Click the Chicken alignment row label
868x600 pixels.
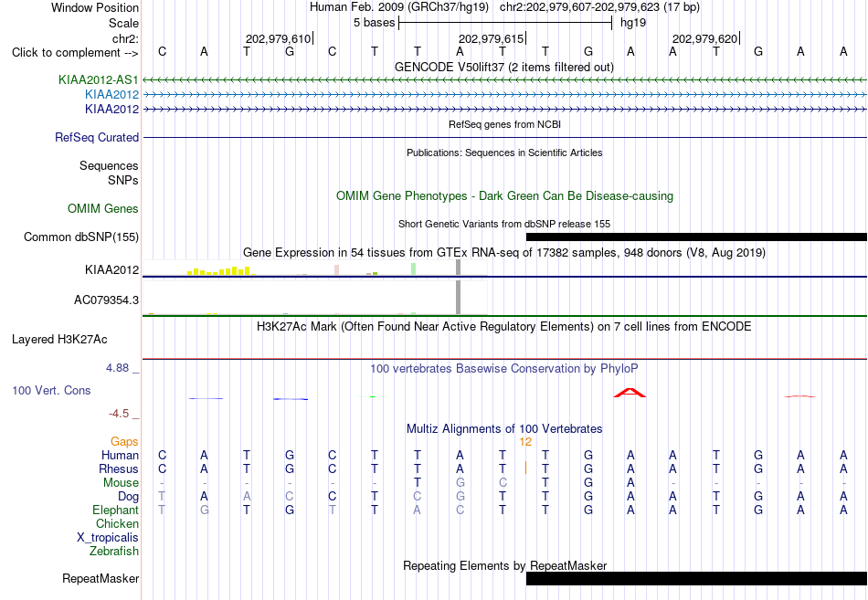tap(117, 523)
